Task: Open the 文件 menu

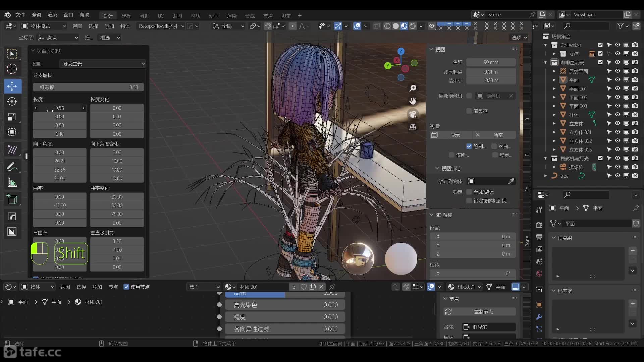Action: pos(20,15)
